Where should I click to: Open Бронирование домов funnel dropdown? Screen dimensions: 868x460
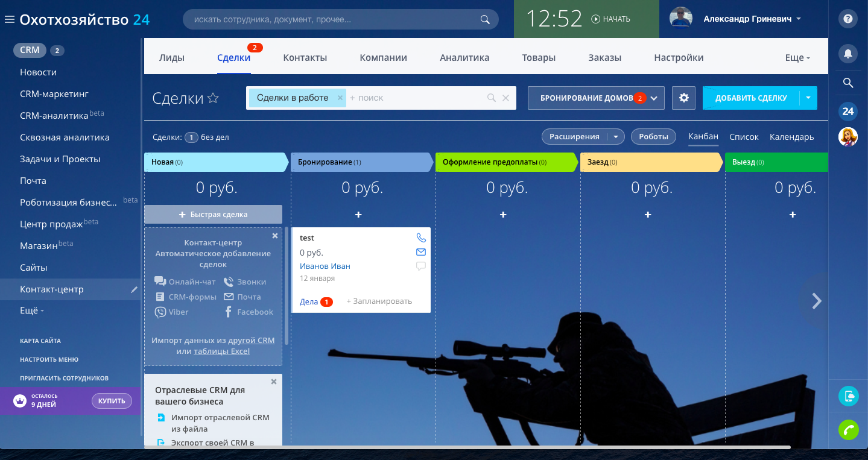point(596,98)
